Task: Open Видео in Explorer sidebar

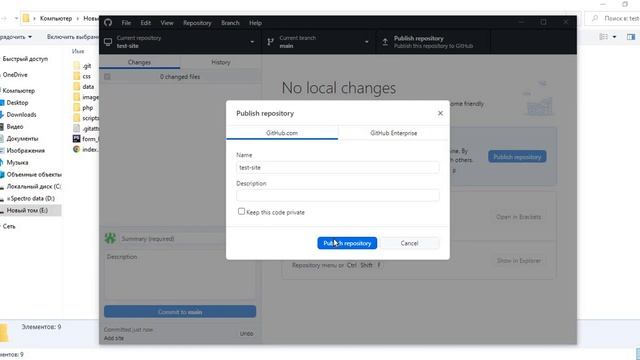Action: (x=15, y=127)
